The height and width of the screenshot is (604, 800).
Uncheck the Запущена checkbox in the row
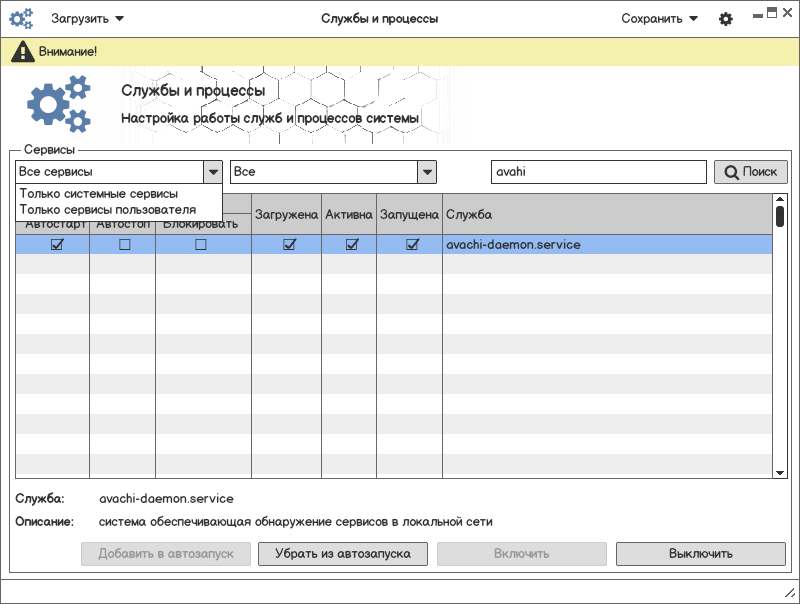click(x=412, y=244)
